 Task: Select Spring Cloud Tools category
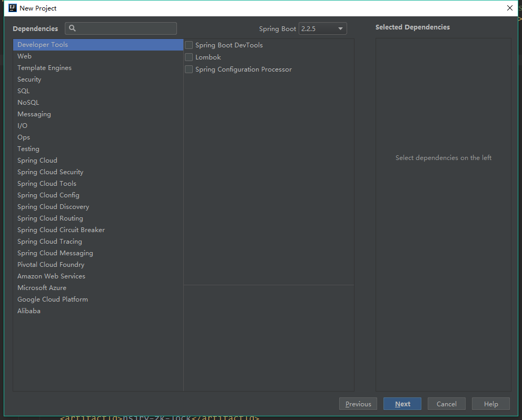coord(98,184)
